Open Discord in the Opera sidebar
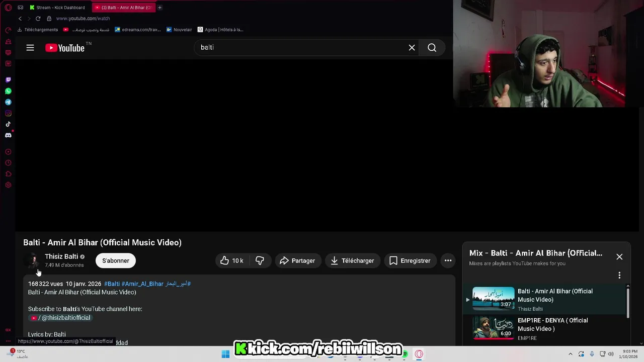644x362 pixels. (8, 135)
